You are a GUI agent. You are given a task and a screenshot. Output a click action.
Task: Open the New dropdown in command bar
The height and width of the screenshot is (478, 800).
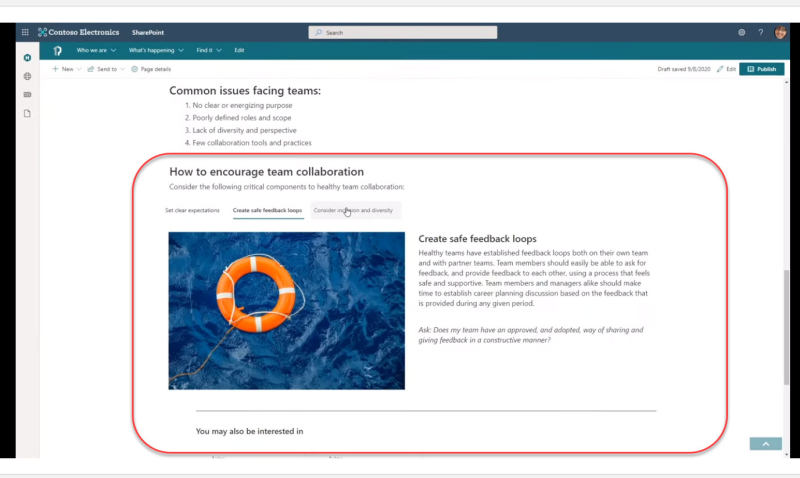[x=66, y=69]
